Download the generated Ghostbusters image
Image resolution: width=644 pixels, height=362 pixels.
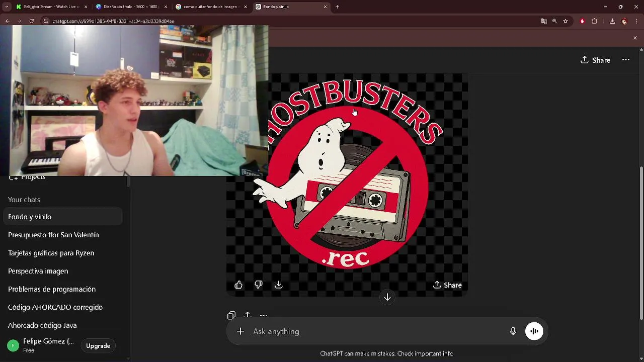279,285
